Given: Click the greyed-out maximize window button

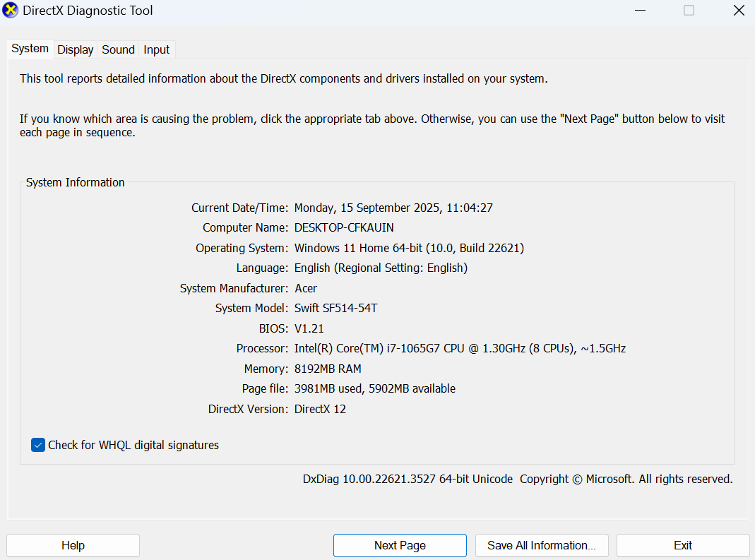Looking at the screenshot, I should point(689,11).
